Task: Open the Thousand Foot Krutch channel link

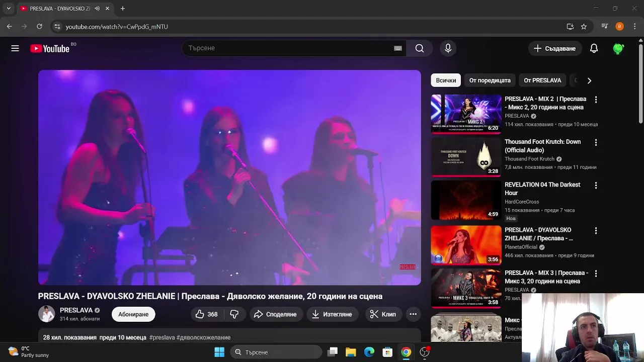Action: (x=529, y=159)
